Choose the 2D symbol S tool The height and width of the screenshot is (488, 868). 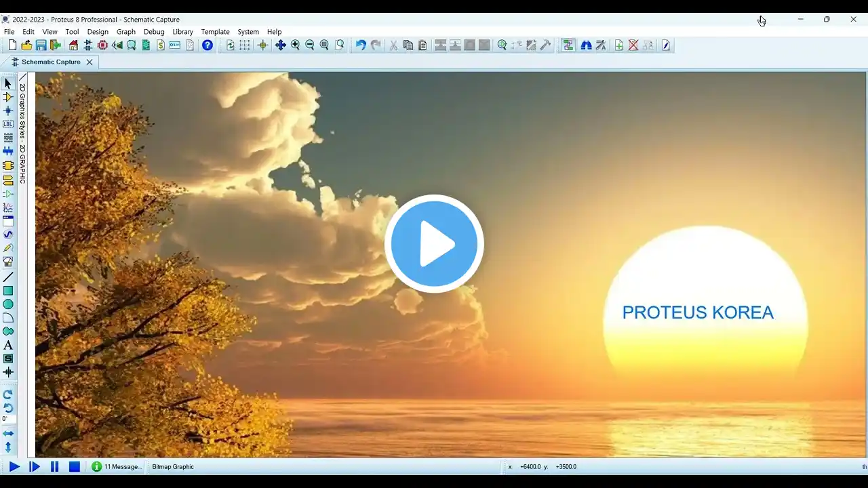(8, 359)
